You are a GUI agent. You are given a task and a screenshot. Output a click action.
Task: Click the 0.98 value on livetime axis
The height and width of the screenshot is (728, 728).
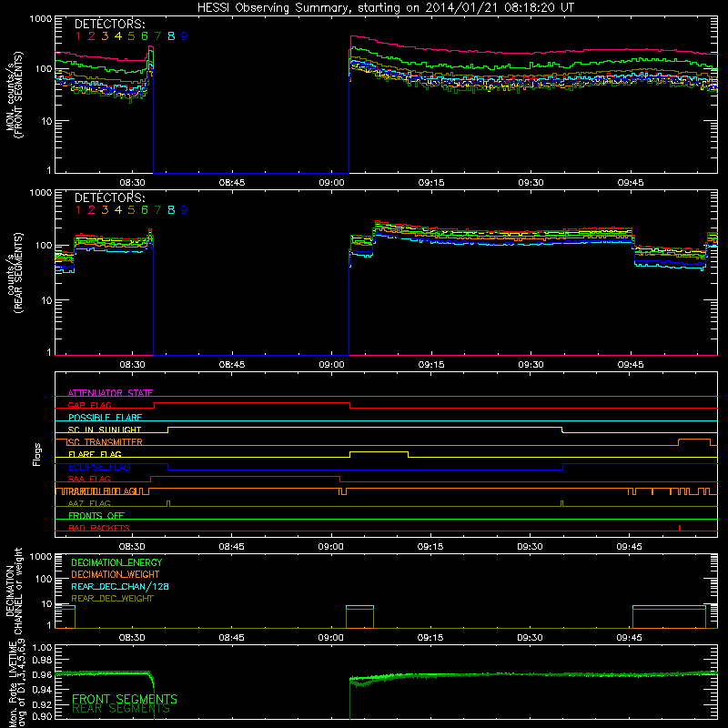(x=42, y=660)
